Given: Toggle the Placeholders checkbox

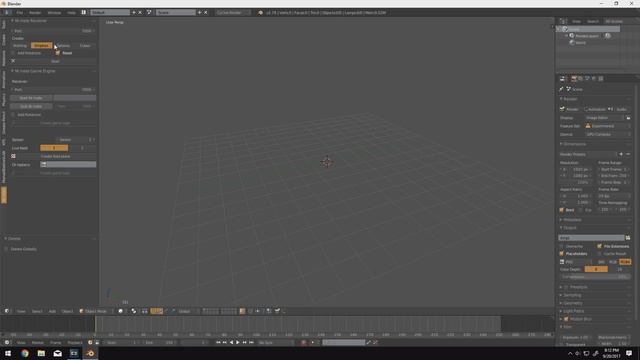Looking at the screenshot, I should tap(562, 253).
